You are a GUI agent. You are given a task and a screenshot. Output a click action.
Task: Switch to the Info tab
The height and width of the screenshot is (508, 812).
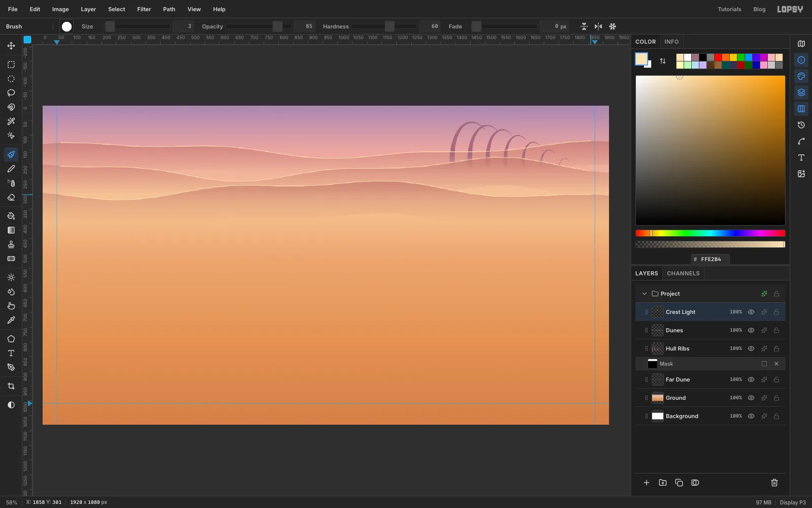[x=671, y=42]
